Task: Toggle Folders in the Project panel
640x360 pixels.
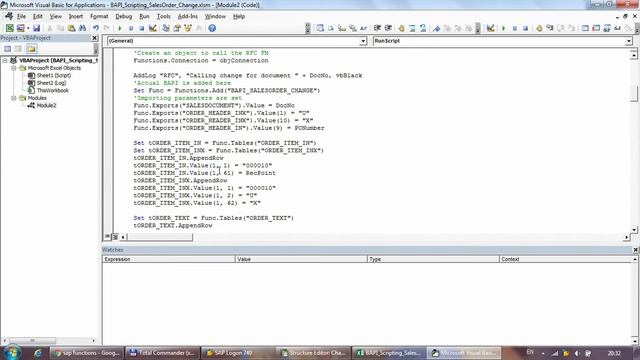Action: [31, 49]
